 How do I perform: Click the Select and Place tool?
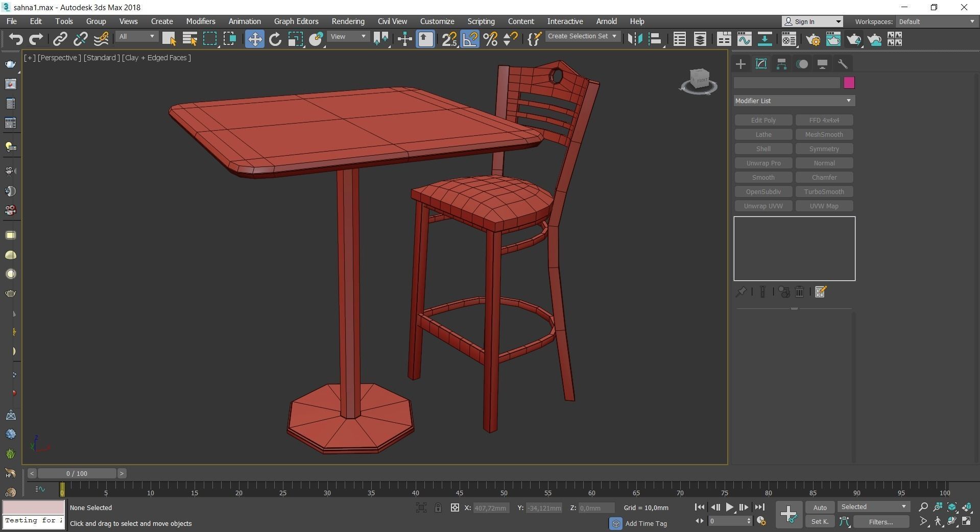tap(316, 39)
